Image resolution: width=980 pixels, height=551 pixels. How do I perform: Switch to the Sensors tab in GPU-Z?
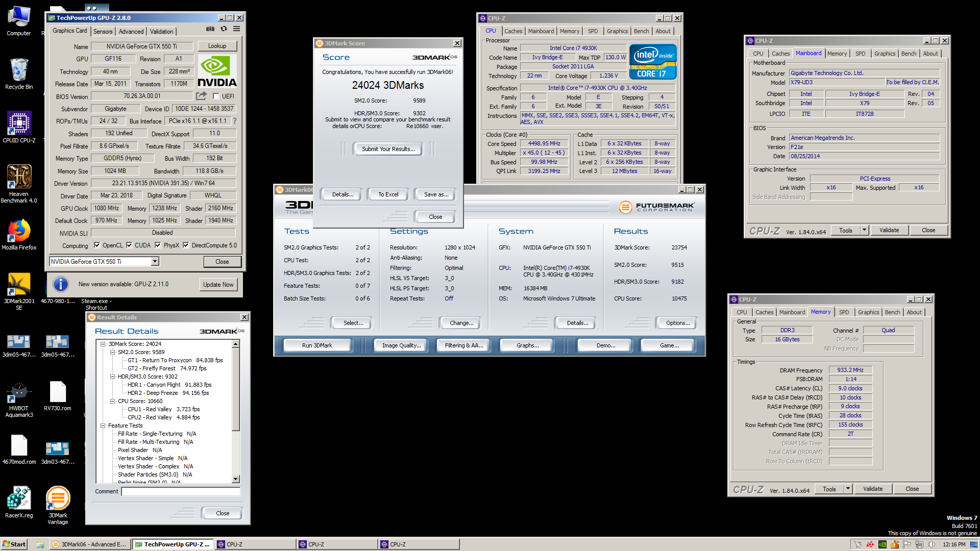(103, 32)
